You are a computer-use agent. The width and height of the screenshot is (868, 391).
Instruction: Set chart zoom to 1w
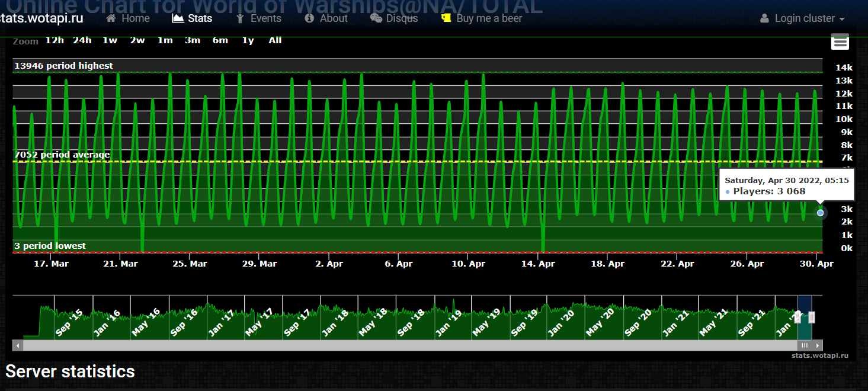[110, 40]
